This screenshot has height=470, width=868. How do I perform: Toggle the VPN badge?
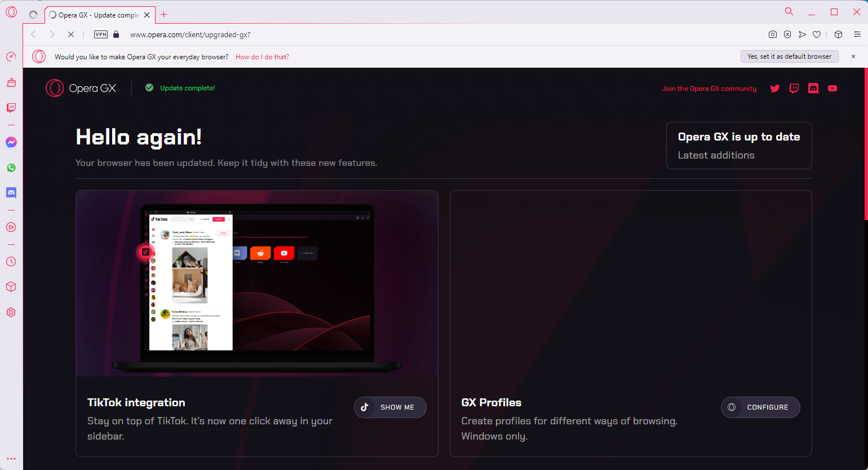pos(101,34)
